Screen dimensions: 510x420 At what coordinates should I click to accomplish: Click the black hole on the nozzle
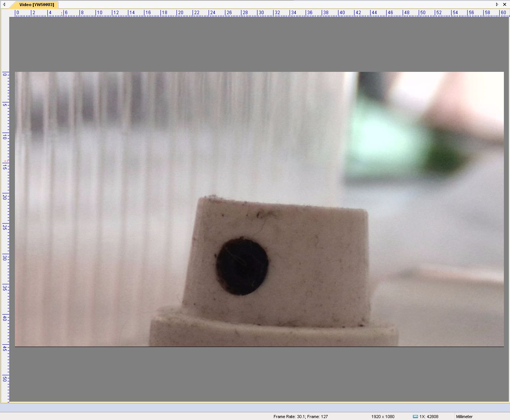click(x=242, y=266)
